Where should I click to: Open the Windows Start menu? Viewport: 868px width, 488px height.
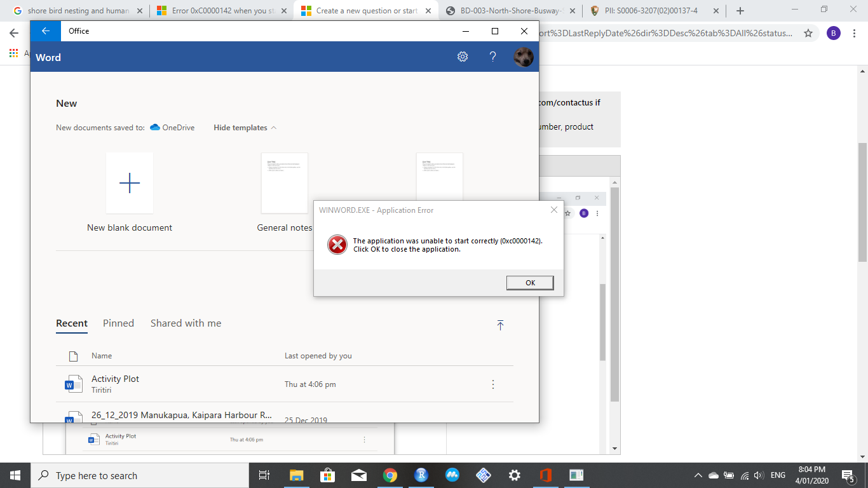tap(15, 475)
